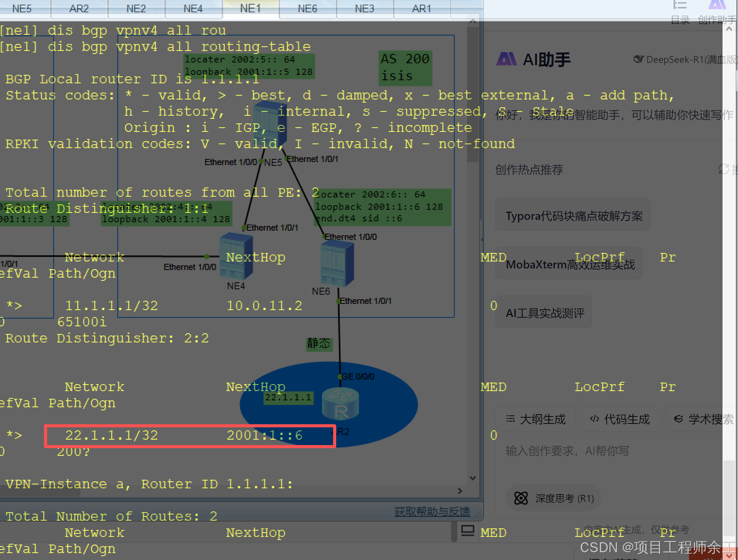Click the end.dt4 sid ::6 label

pyautogui.click(x=359, y=219)
